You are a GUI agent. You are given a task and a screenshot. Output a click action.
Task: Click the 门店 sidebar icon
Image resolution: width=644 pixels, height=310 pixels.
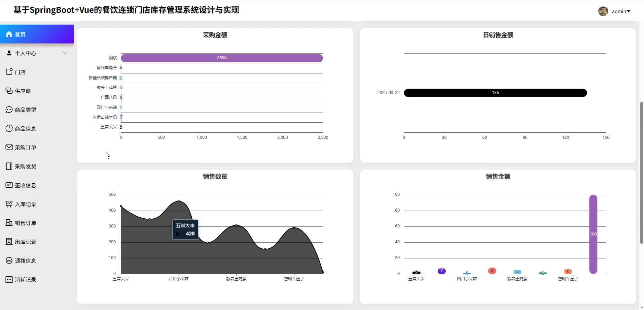pyautogui.click(x=9, y=72)
